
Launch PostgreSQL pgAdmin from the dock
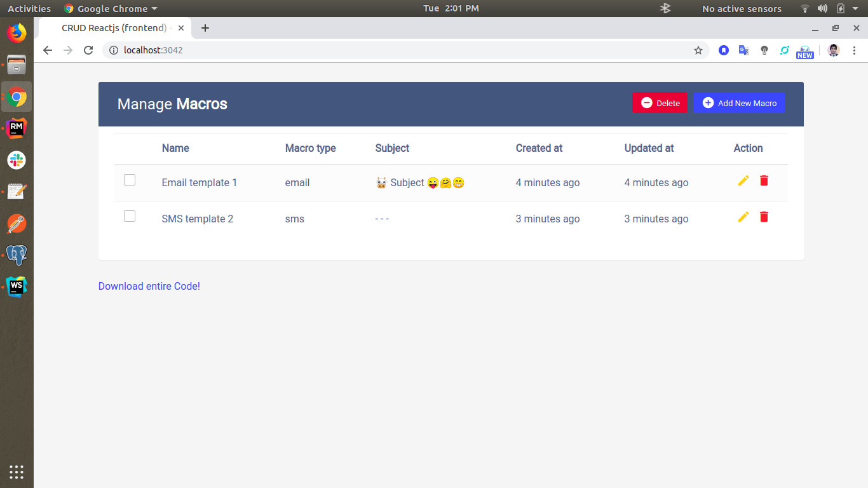point(16,254)
